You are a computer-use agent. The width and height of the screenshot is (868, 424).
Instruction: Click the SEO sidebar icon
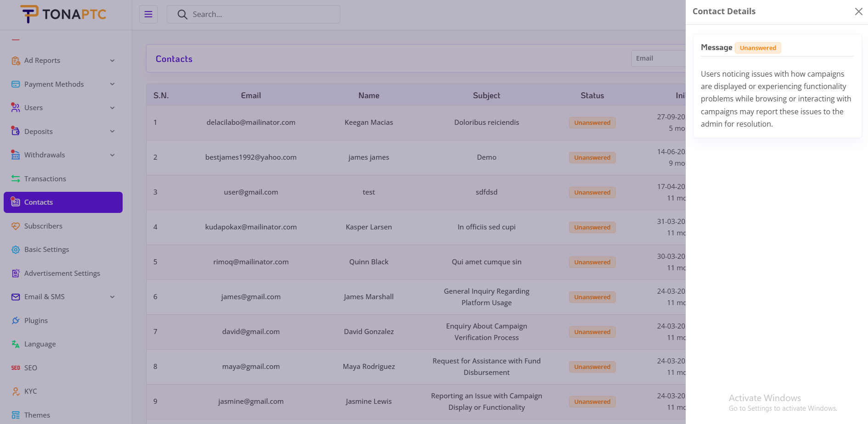16,368
